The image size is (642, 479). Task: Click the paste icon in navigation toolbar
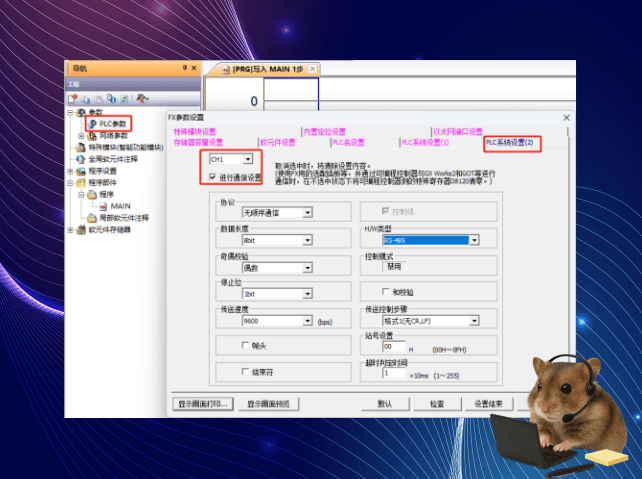pyautogui.click(x=99, y=99)
